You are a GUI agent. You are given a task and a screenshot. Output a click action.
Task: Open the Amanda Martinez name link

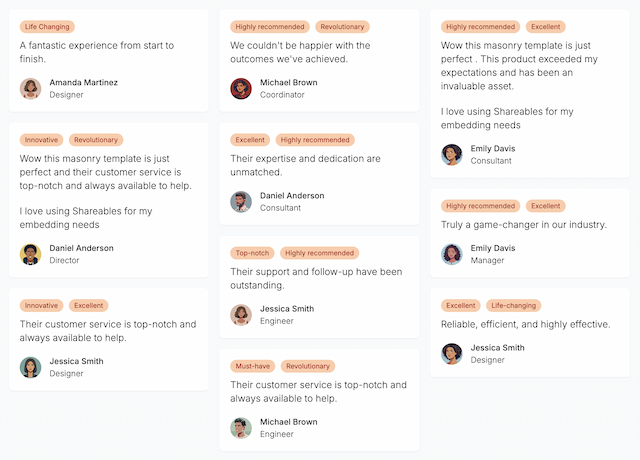tap(84, 82)
